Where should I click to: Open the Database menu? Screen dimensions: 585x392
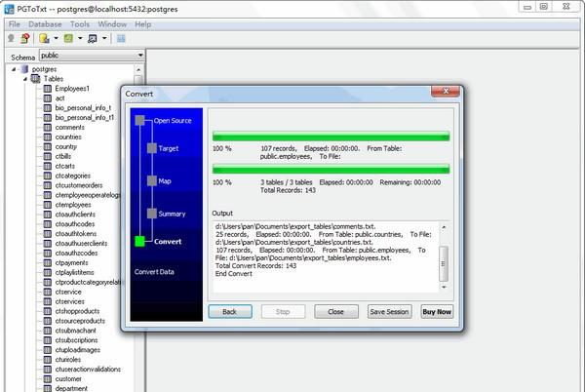[x=45, y=23]
